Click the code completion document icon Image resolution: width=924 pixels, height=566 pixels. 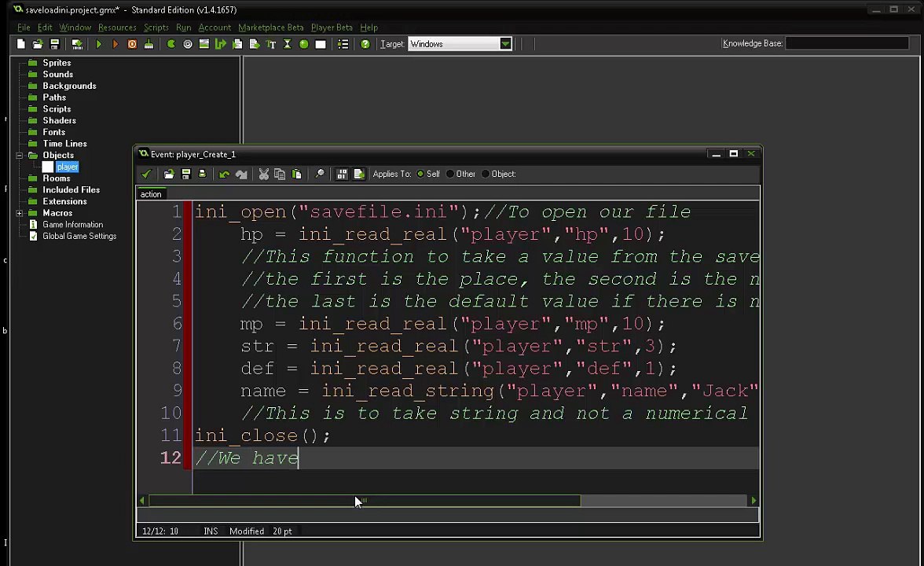point(359,174)
